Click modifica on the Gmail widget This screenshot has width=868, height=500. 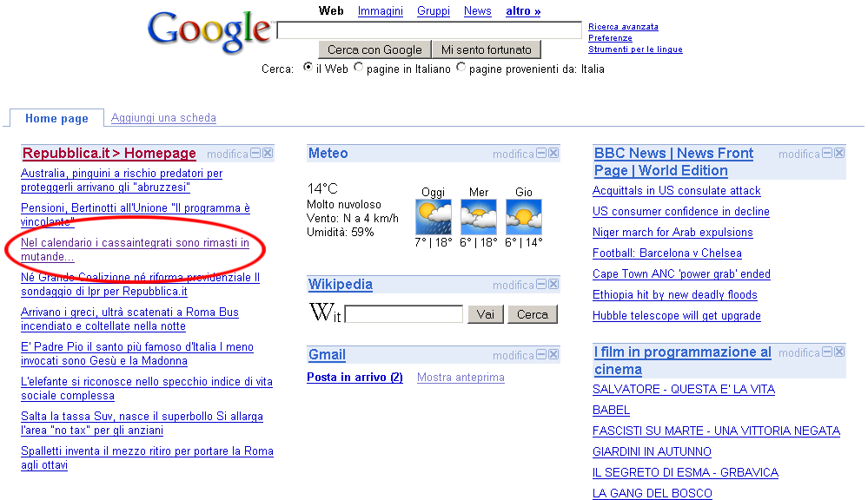pos(514,355)
